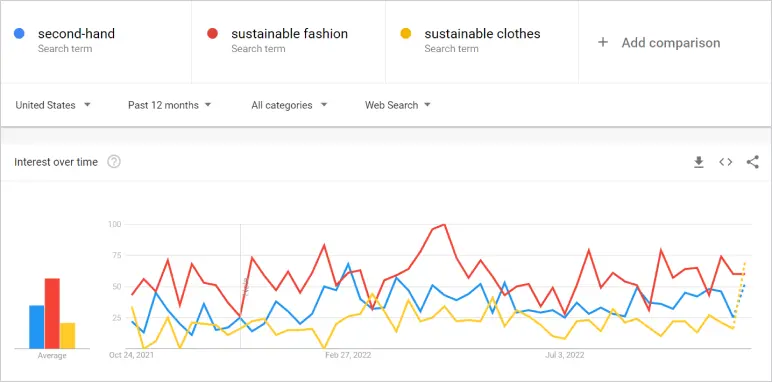
Task: Open the All categories dropdown
Action: point(289,105)
